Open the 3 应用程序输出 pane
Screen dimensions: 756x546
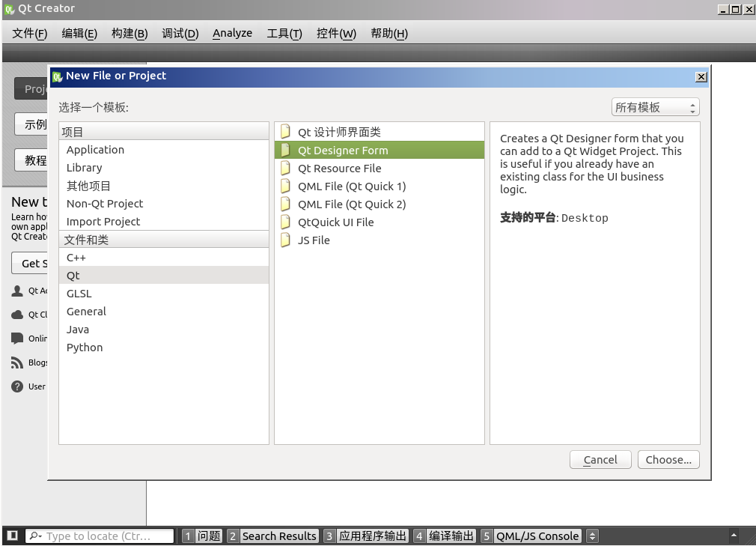(366, 536)
